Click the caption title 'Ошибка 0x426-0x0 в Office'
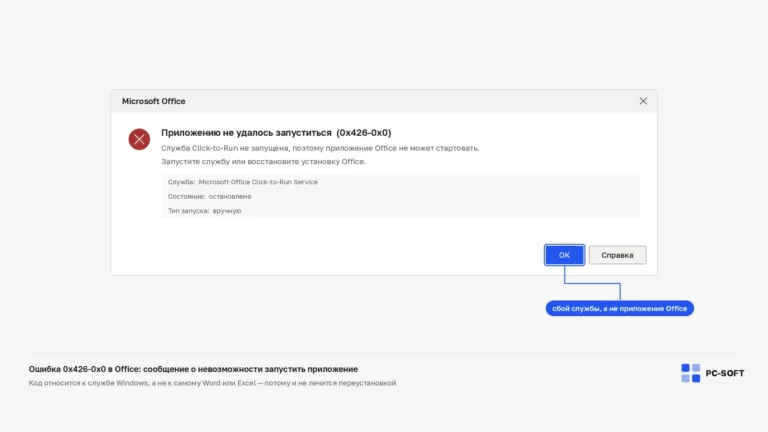768x432 pixels. pyautogui.click(x=84, y=369)
